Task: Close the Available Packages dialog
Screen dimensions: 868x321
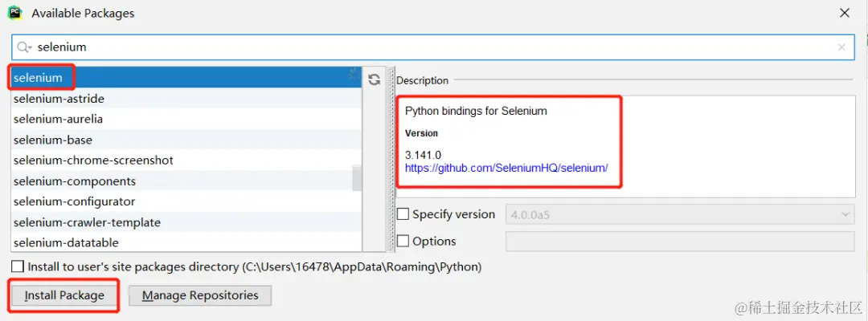Action: (845, 13)
